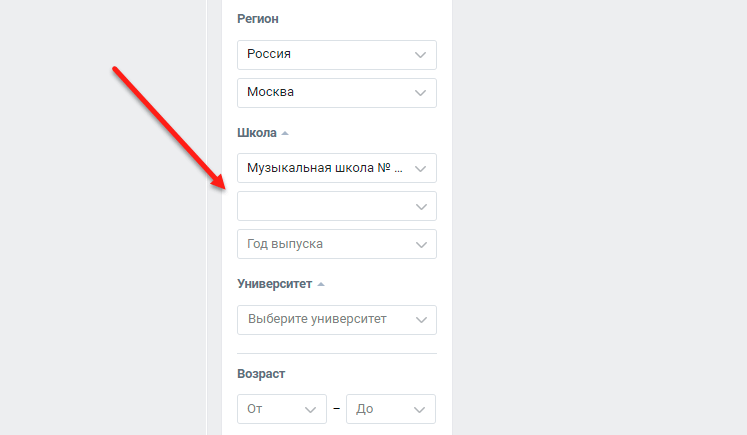Open the Россия country dropdown
Viewport: 747px width, 435px height.
tap(337, 55)
